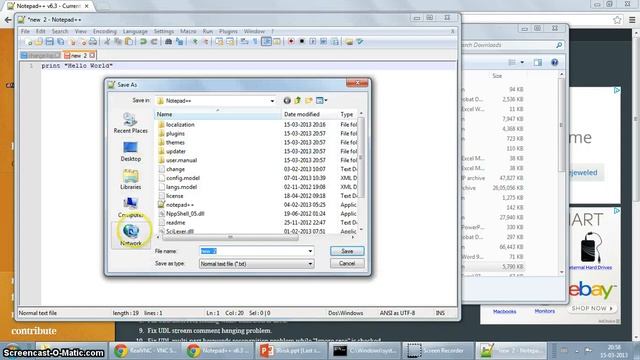Click the Screen Recorder taskbar button
Image resolution: width=640 pixels, height=360 pixels.
[438, 351]
